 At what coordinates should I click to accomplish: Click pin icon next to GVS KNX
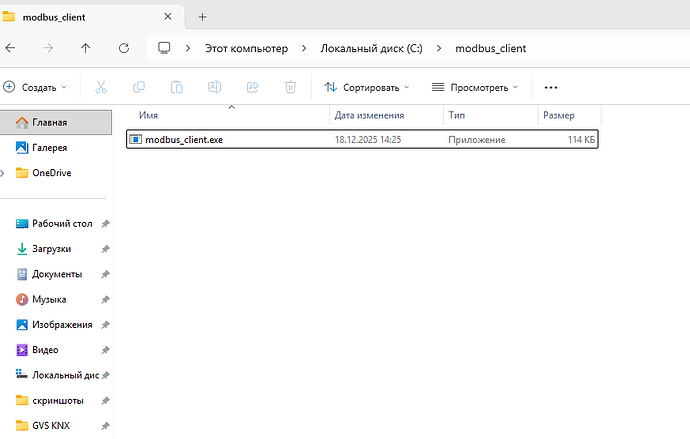[105, 426]
